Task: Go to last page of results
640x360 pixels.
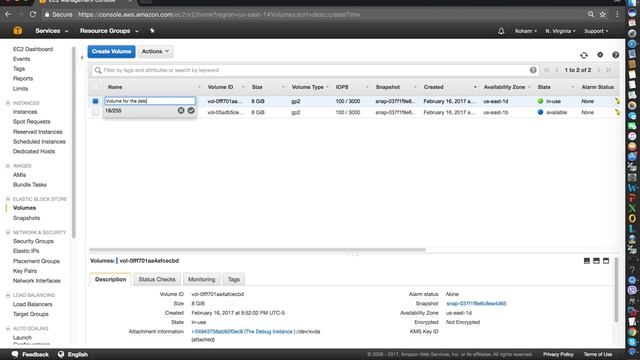Action: coord(609,70)
